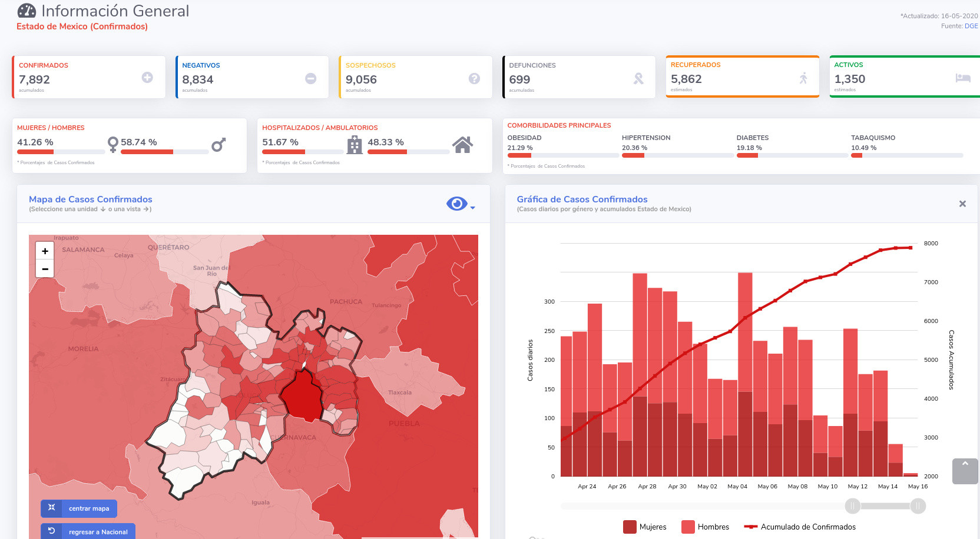Click the Actualizado: 16-05-2020 text

[x=939, y=16]
